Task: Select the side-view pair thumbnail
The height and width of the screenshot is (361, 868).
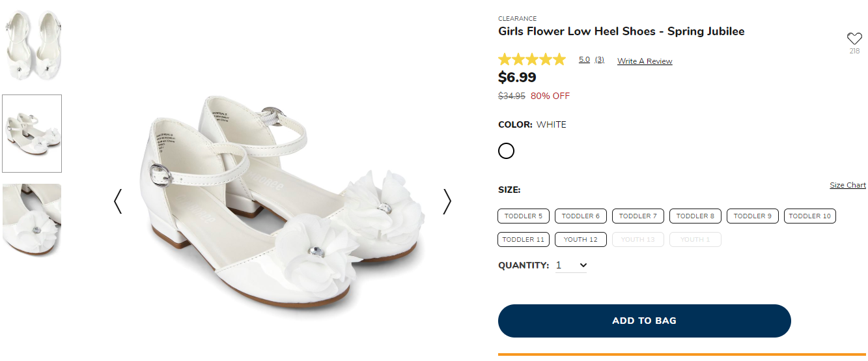Action: 32,134
